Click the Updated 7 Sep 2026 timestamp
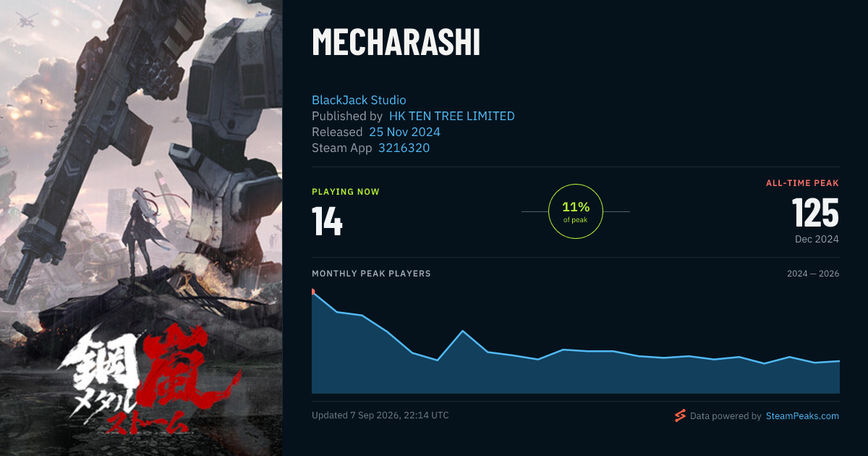 (380, 415)
